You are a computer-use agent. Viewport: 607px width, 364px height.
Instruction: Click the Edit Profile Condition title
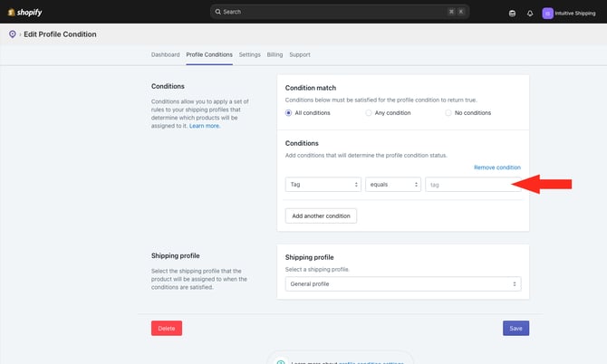(60, 34)
